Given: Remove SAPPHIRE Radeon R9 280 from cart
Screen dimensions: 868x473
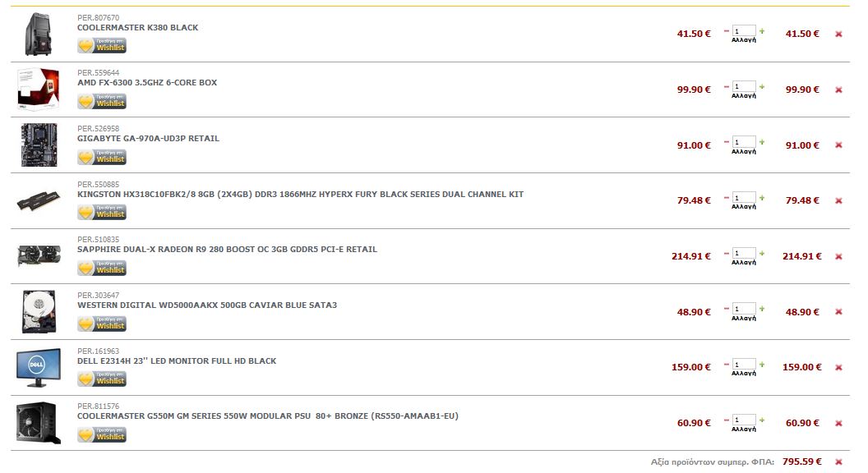Looking at the screenshot, I should 838,257.
